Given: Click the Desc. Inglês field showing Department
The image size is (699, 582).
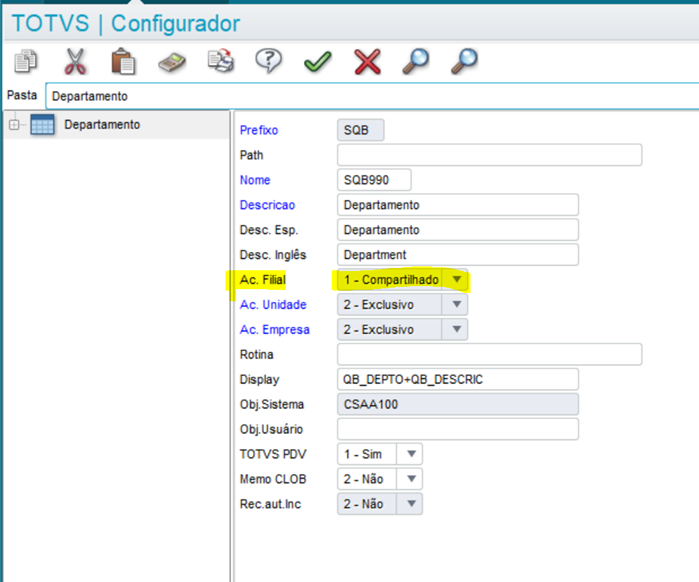Looking at the screenshot, I should [x=458, y=255].
